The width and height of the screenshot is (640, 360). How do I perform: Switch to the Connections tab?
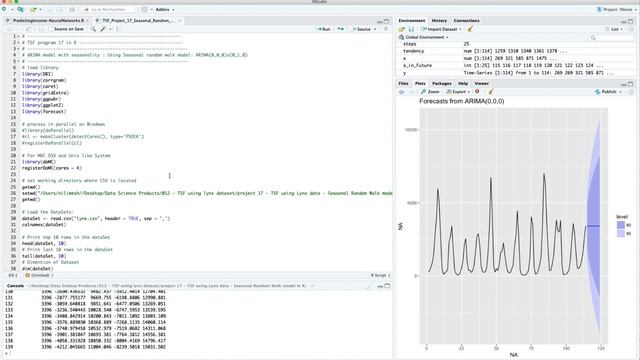[467, 20]
